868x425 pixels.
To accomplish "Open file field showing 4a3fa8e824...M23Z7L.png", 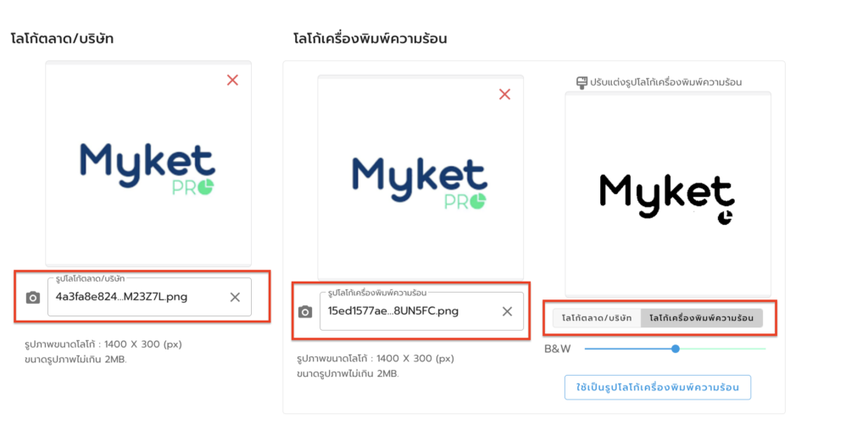I will [149, 297].
